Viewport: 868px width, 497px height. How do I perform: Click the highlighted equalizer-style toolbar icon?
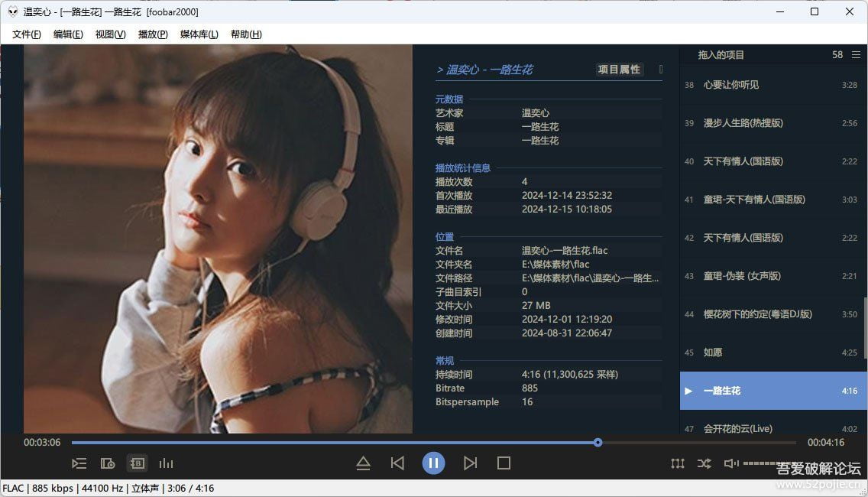coord(137,463)
